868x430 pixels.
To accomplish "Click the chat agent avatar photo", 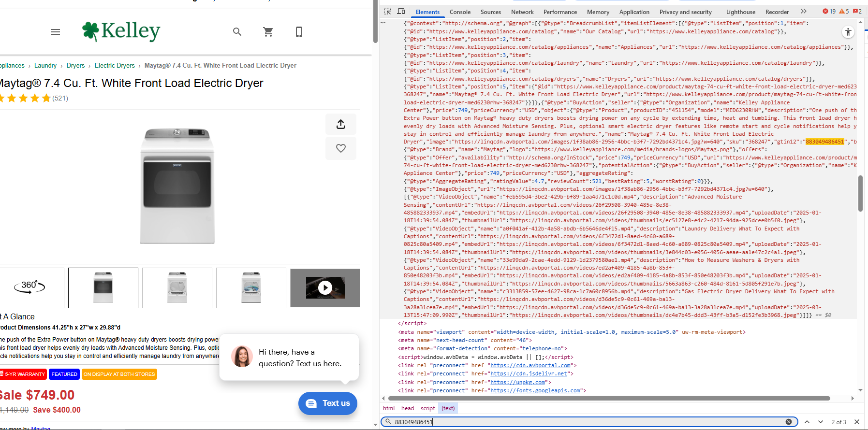I will pos(242,357).
